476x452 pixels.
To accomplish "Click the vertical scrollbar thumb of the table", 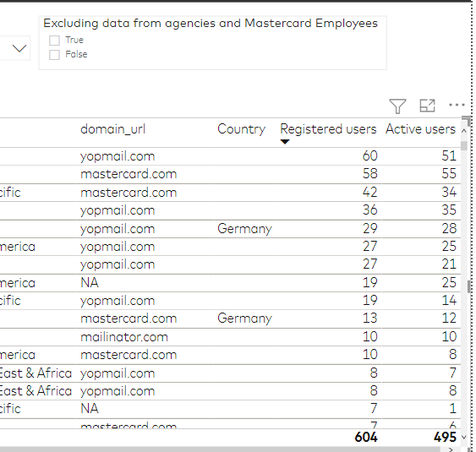I will (x=464, y=145).
